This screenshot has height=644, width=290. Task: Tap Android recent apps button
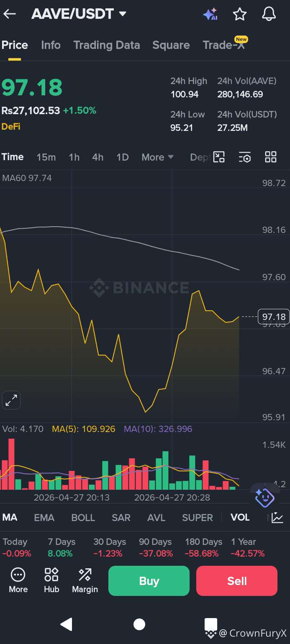coord(211,624)
